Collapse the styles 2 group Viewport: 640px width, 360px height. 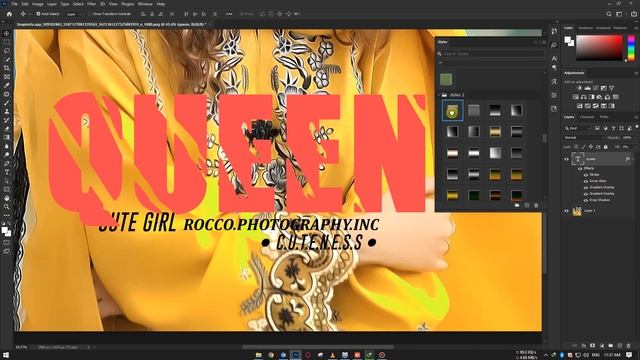point(439,95)
